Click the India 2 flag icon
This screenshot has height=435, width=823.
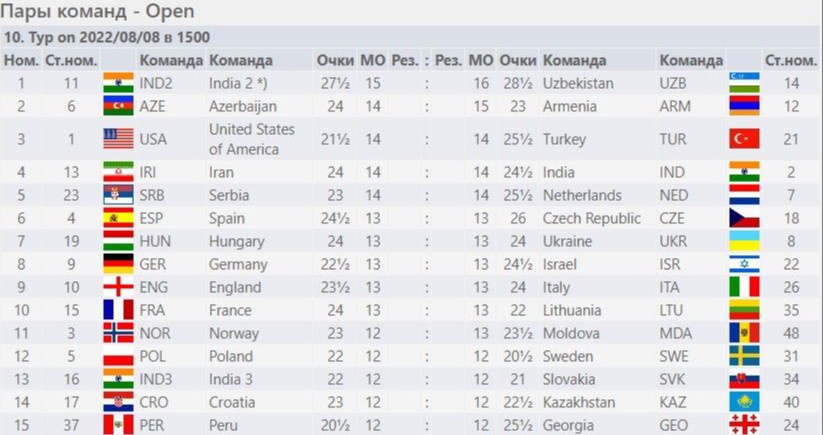click(118, 83)
